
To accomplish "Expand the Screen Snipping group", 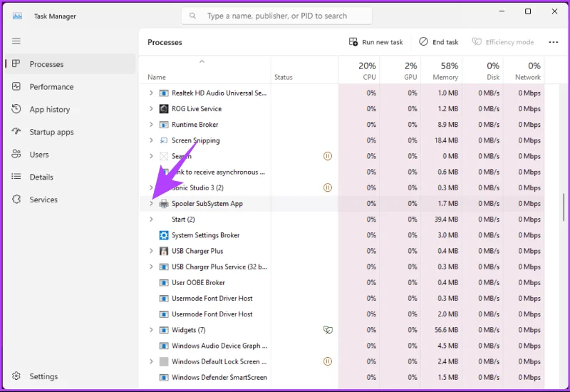I will point(151,140).
